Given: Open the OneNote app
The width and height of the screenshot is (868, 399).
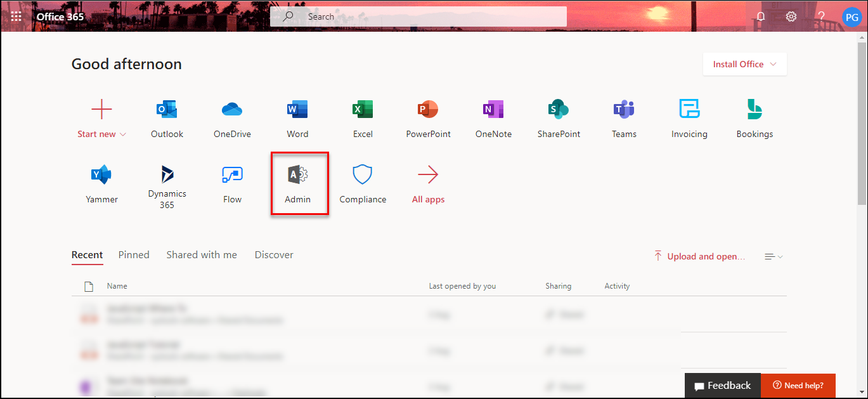Looking at the screenshot, I should pyautogui.click(x=493, y=119).
